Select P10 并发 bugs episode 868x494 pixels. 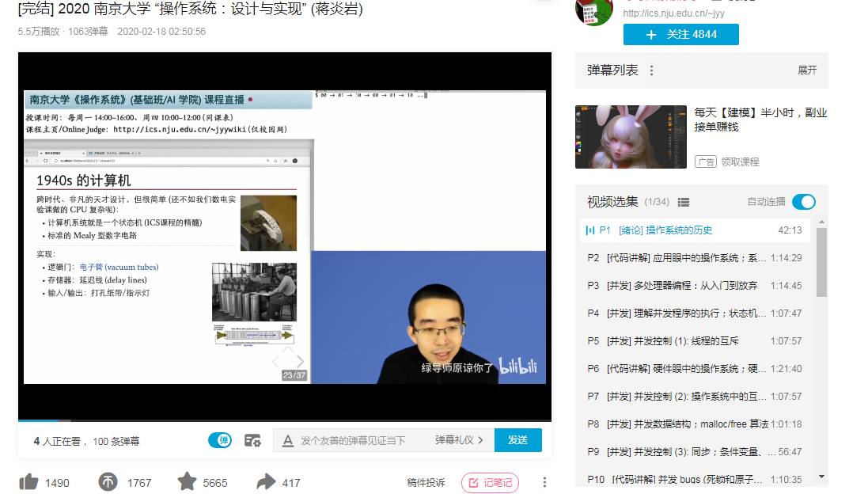696,479
